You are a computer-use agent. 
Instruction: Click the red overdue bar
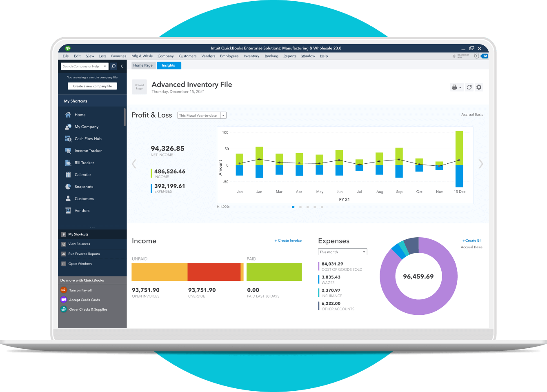click(x=214, y=272)
